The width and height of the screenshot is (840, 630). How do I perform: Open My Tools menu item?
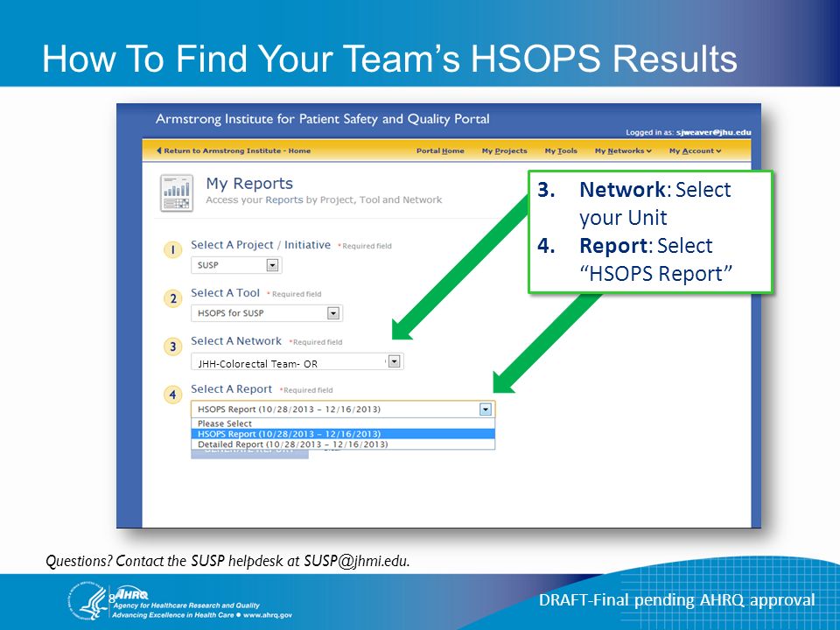pos(561,151)
